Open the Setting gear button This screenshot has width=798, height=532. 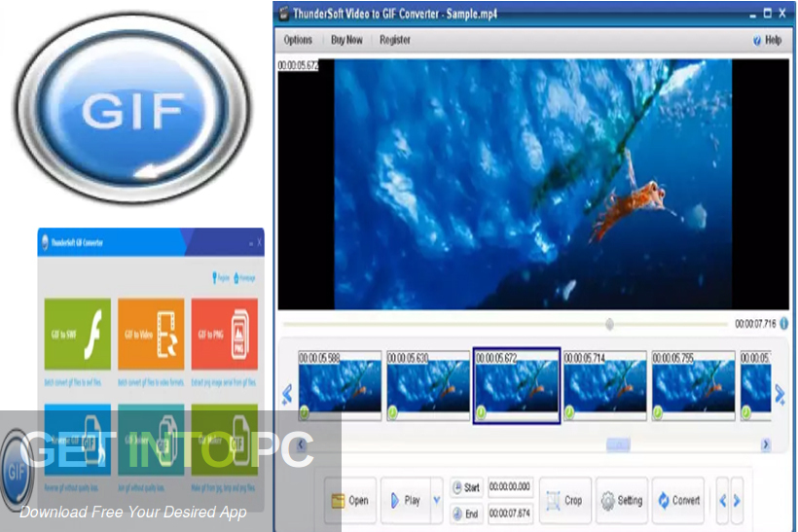(x=622, y=501)
